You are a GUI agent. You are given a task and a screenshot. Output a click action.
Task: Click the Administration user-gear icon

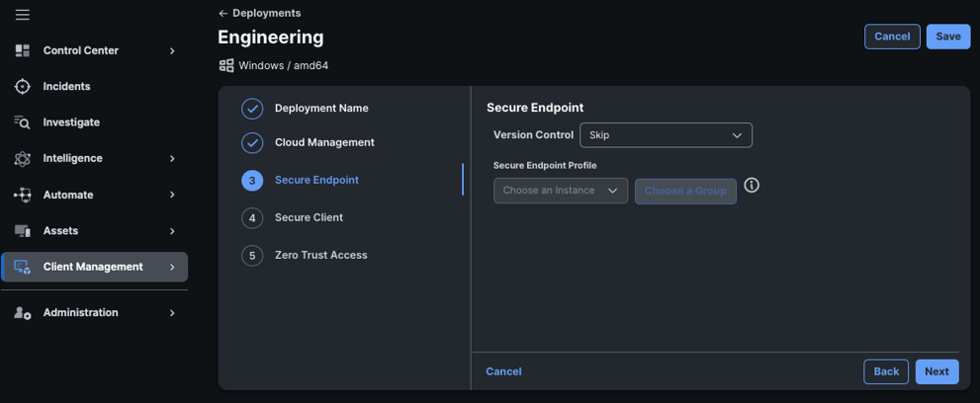(23, 312)
